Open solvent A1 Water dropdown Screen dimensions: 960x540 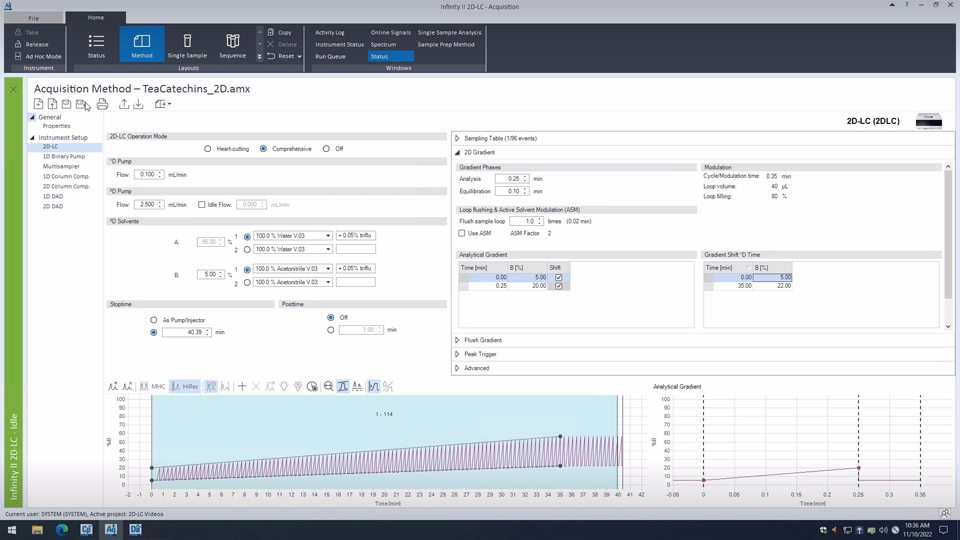tap(328, 236)
